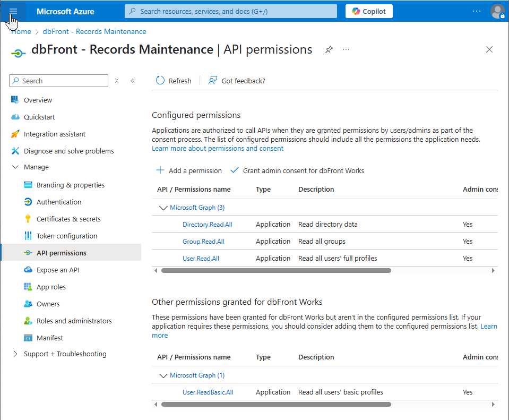Pin the API permissions blade
This screenshot has height=420, width=509.
pos(329,49)
